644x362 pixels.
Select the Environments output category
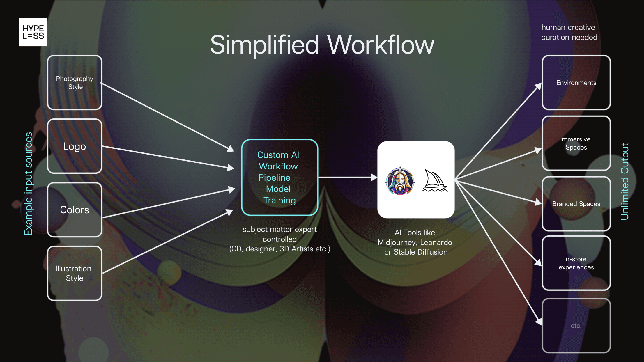coord(576,83)
